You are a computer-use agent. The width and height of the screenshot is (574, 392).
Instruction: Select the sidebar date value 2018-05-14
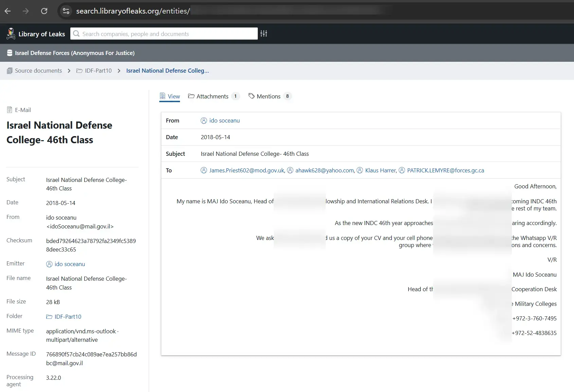[61, 203]
